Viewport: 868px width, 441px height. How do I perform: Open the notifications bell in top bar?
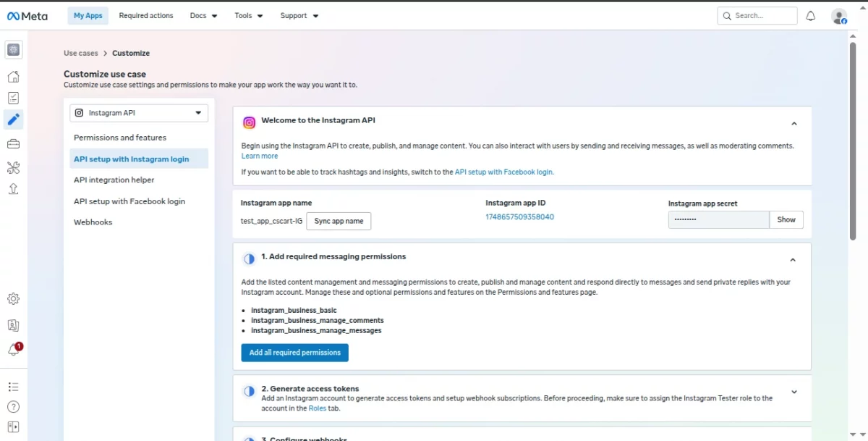click(x=811, y=16)
